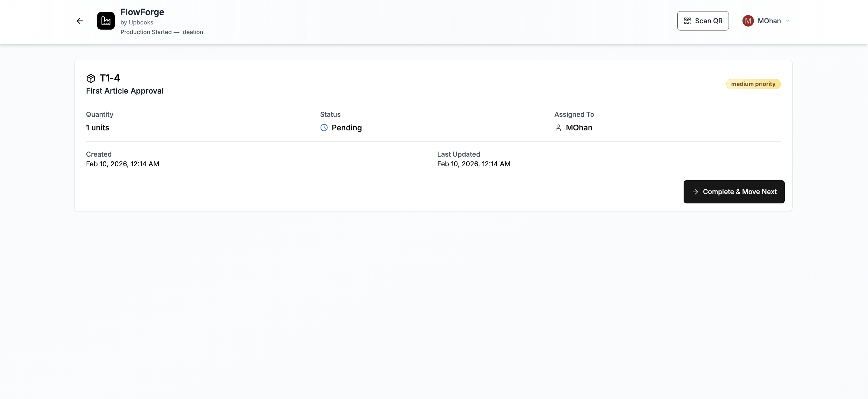Click the Pending status label
The image size is (868, 399).
point(347,128)
